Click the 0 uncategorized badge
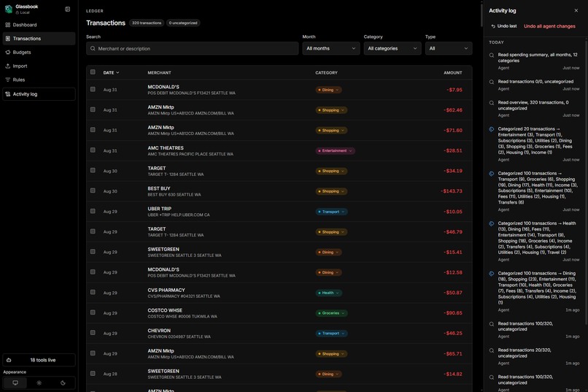This screenshot has width=588, height=392. click(x=183, y=23)
